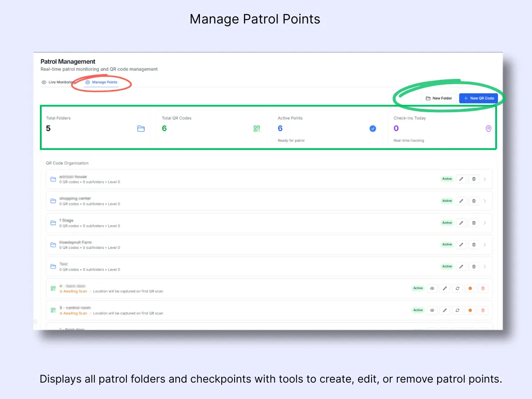Expand the shopping center folder

[x=485, y=200]
